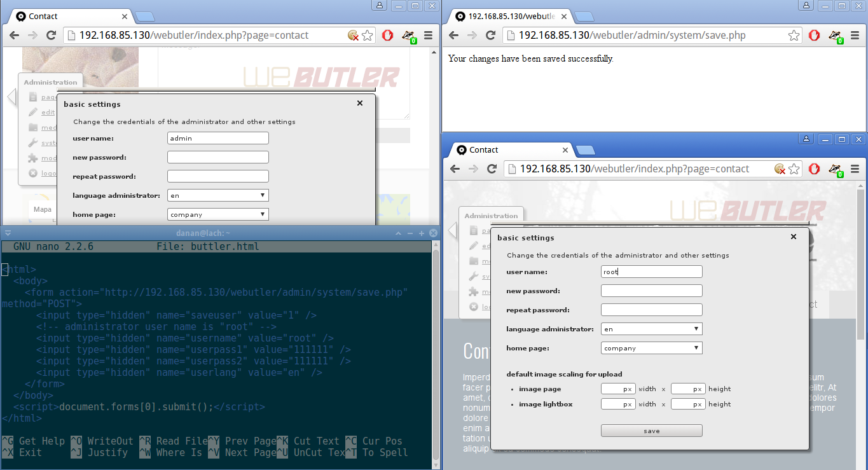The height and width of the screenshot is (470, 868).
Task: Open home page dropdown in right dialog
Action: coord(652,348)
